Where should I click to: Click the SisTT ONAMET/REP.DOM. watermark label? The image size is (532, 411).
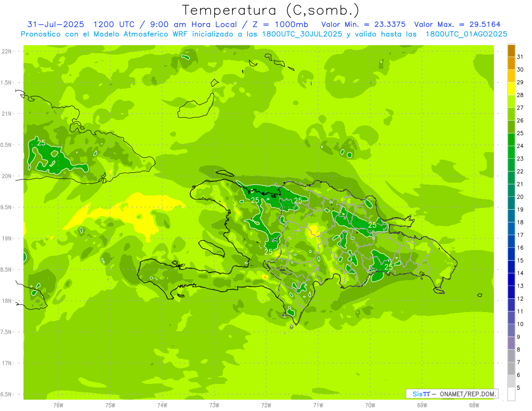(x=452, y=394)
